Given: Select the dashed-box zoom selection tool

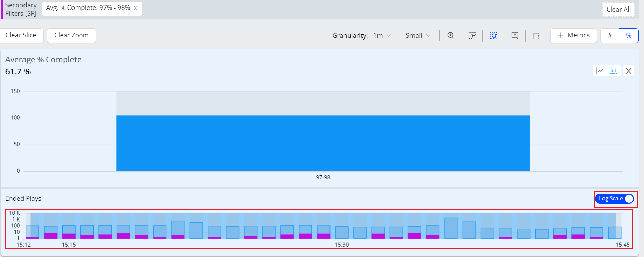Looking at the screenshot, I should point(493,35).
